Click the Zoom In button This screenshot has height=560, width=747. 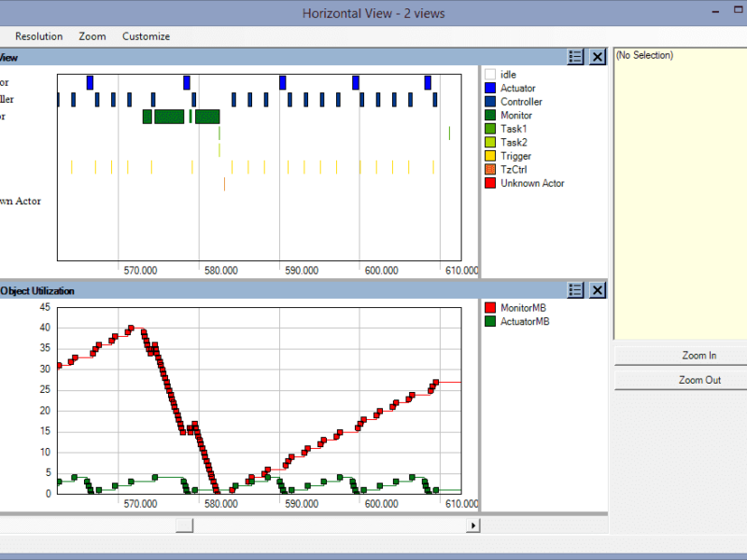tap(680, 355)
